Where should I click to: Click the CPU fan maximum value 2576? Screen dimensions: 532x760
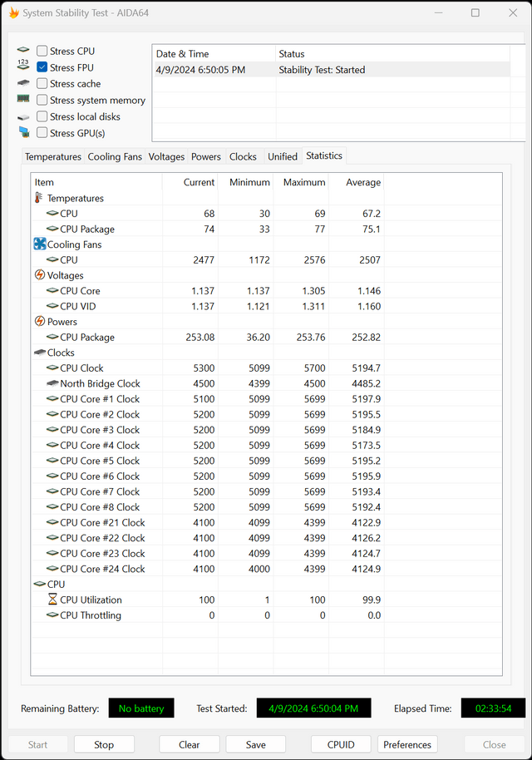pos(314,259)
